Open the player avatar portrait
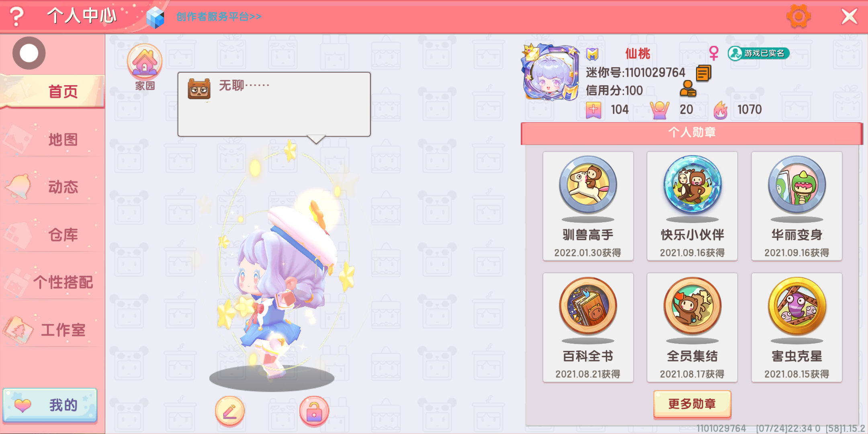868x434 pixels. coord(551,72)
